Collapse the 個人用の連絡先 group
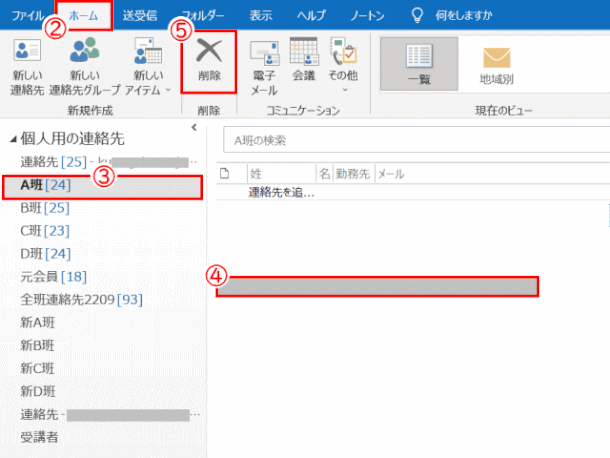The height and width of the screenshot is (458, 610). coord(13,139)
